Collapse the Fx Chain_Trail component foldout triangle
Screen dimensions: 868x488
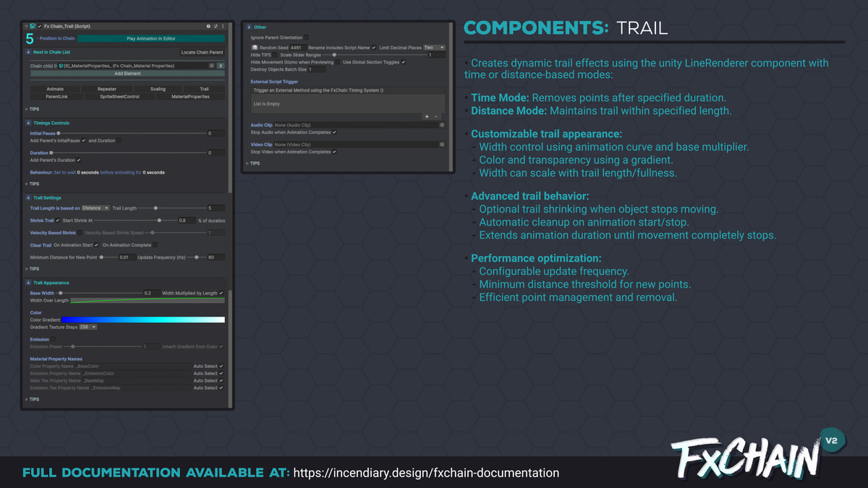tap(27, 26)
